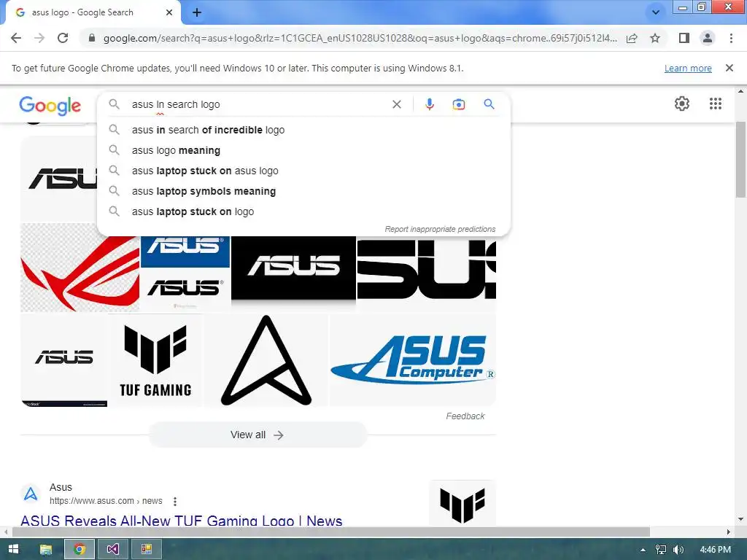Image resolution: width=747 pixels, height=560 pixels.
Task: Select suggestion 'asus in search of incredible logo'
Action: [x=303, y=130]
